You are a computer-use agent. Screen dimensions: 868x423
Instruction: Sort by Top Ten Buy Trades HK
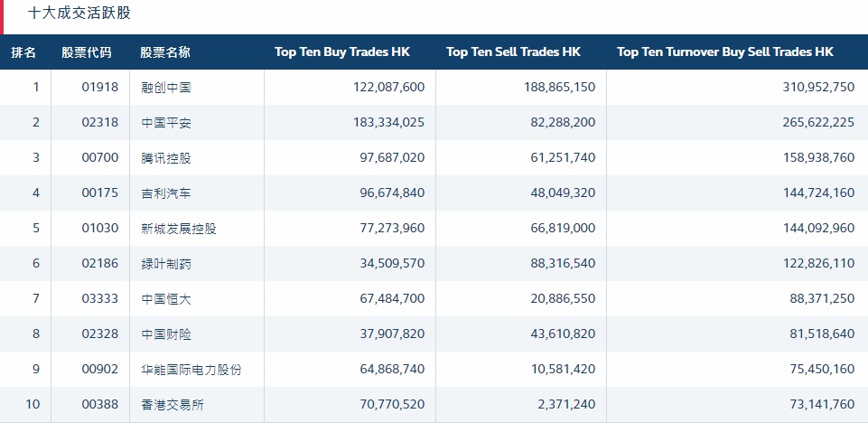pos(341,52)
